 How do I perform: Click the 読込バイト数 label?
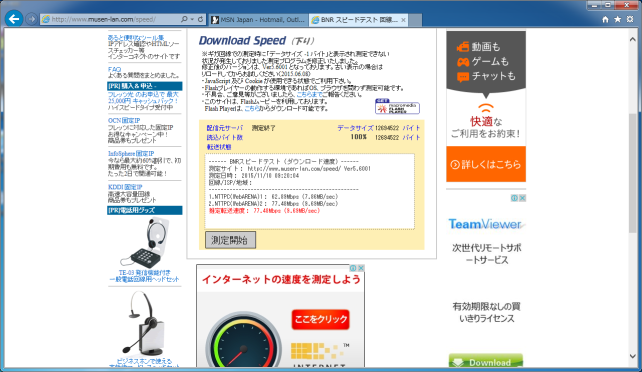(x=224, y=138)
